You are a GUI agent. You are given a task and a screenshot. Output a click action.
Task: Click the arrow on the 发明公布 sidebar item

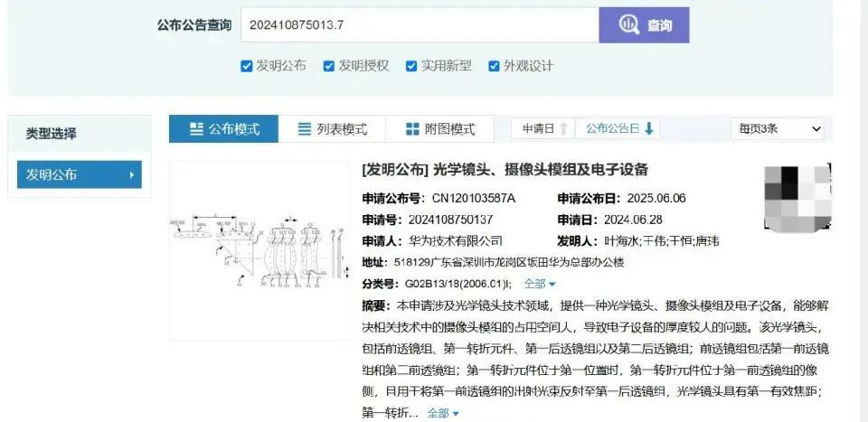tap(132, 174)
